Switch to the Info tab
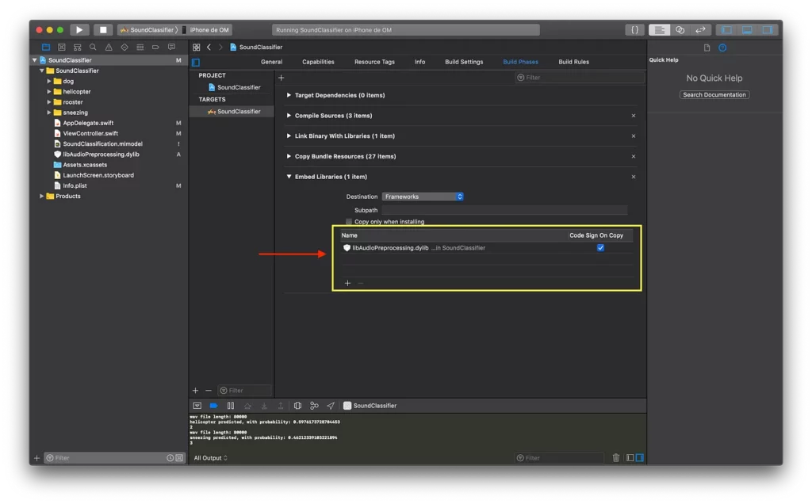Viewport: 812px width, 504px height. point(420,62)
